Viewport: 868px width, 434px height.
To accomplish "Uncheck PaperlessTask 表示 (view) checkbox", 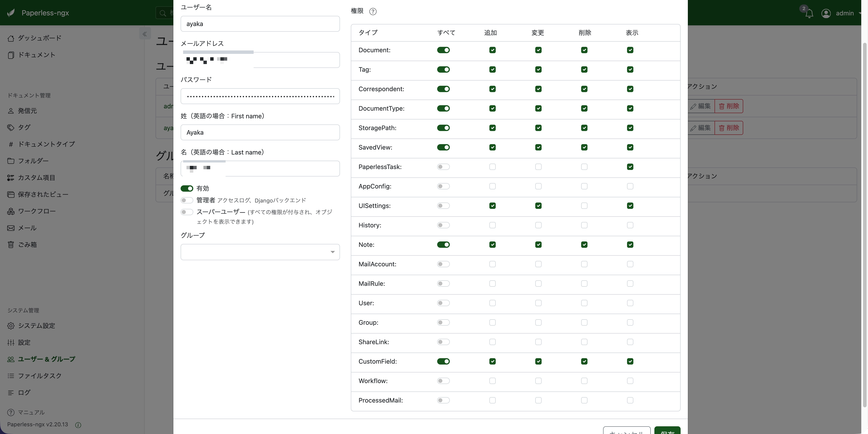I will pyautogui.click(x=630, y=167).
